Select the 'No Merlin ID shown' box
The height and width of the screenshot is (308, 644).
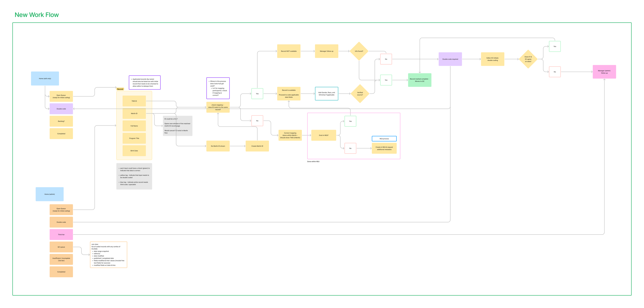point(218,146)
